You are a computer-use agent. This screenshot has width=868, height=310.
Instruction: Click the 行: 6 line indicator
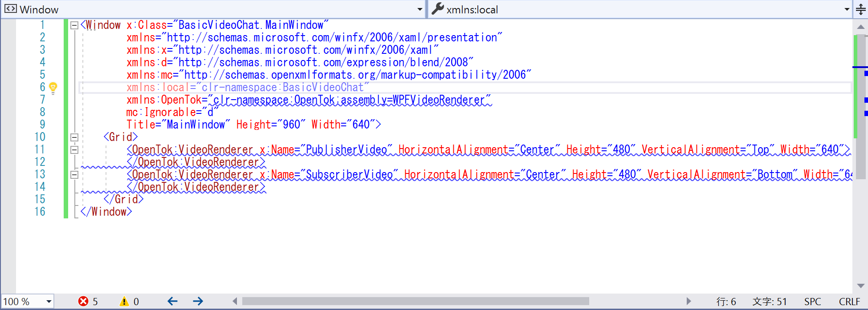pos(726,302)
